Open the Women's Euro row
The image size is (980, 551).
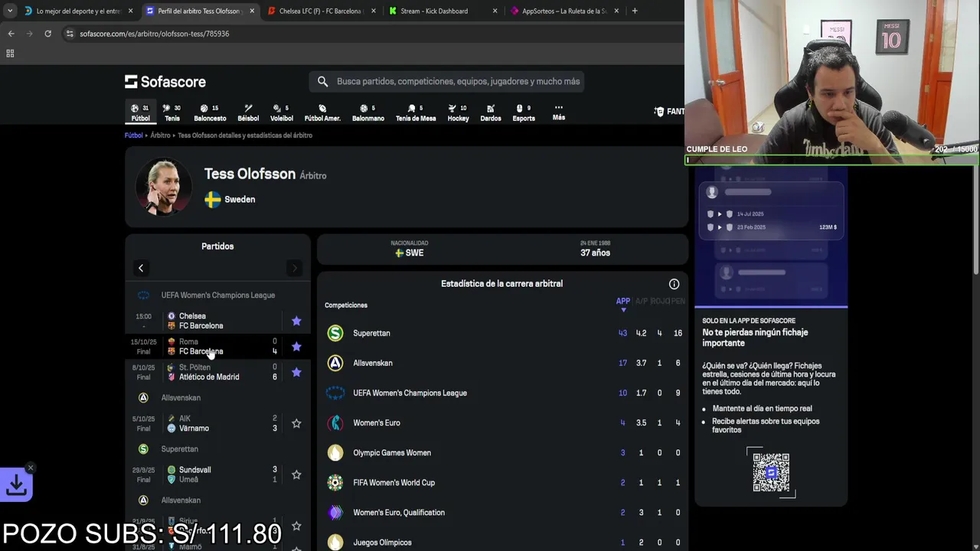click(x=502, y=422)
